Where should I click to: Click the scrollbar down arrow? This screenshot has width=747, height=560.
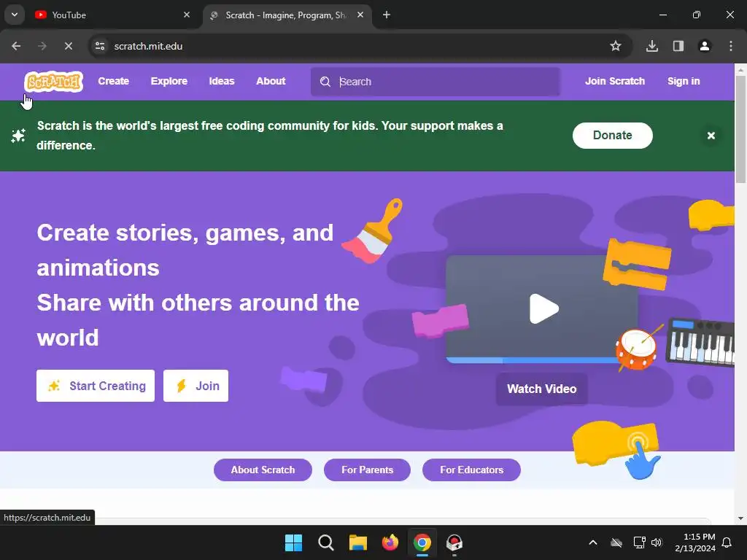point(740,518)
